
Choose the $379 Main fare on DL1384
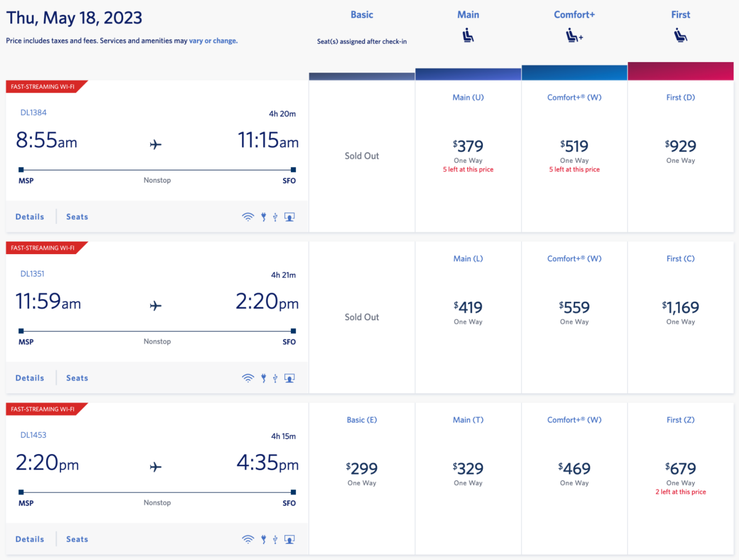coord(468,146)
